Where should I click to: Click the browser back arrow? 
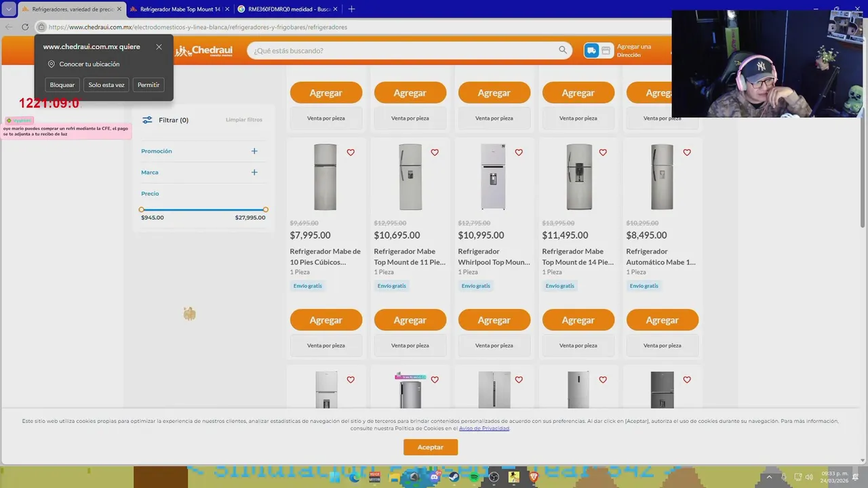[x=9, y=27]
